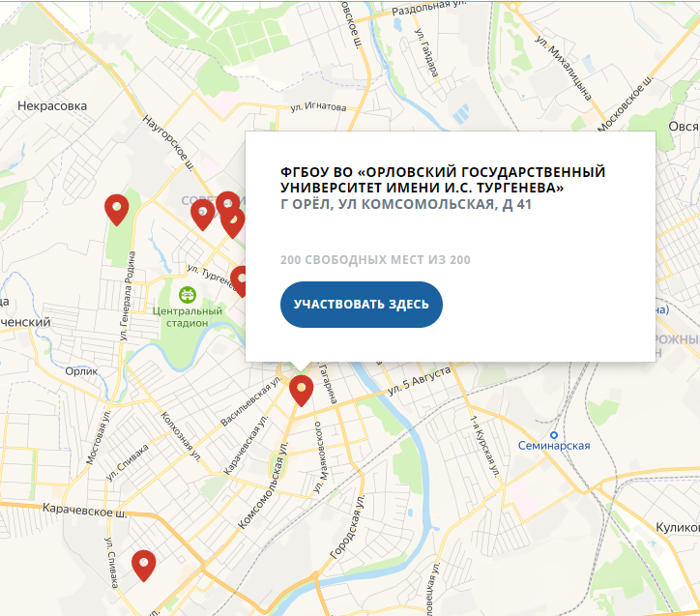Click the 'ул. Михалицына' street label
The height and width of the screenshot is (616, 700).
pyautogui.click(x=564, y=68)
